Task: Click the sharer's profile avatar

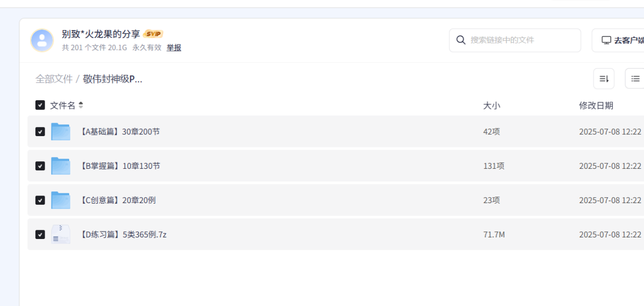Action: [x=42, y=40]
